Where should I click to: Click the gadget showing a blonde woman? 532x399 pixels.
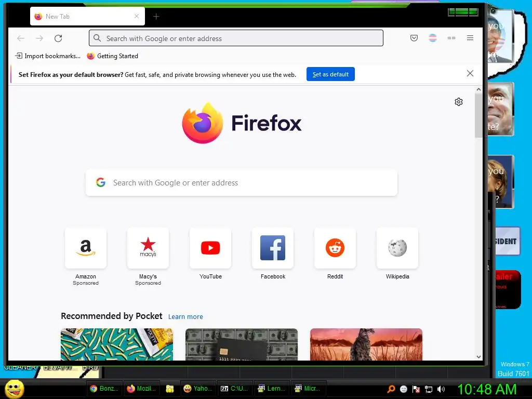tap(501, 181)
